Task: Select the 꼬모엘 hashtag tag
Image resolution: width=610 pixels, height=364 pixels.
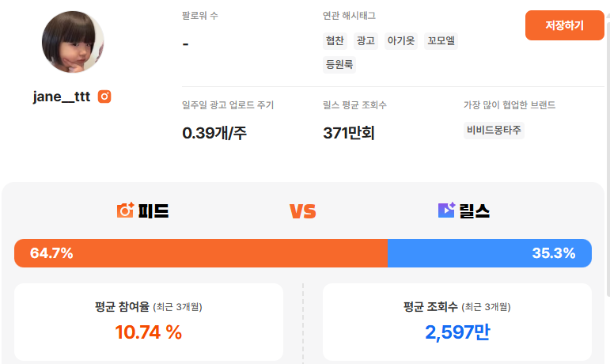Action: [x=441, y=41]
